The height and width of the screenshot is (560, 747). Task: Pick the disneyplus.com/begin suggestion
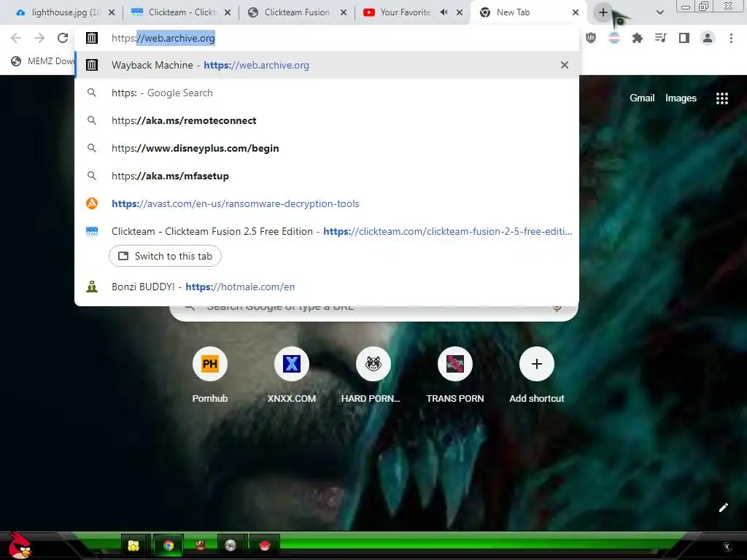pos(327,148)
